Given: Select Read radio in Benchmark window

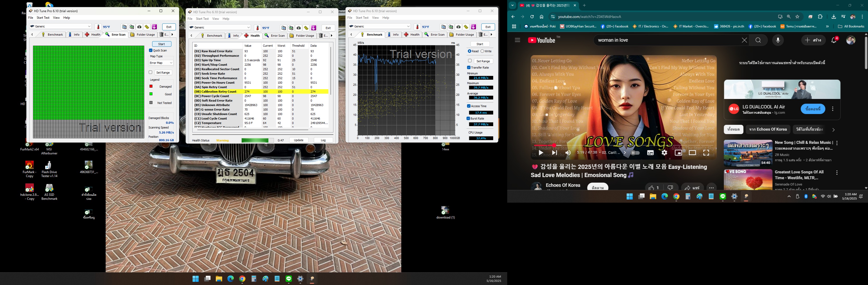Looking at the screenshot, I should point(469,51).
